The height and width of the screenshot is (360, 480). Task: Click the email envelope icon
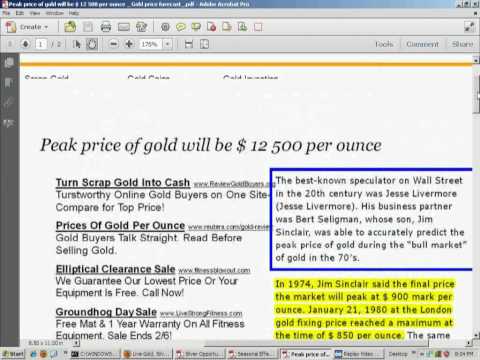(124, 27)
